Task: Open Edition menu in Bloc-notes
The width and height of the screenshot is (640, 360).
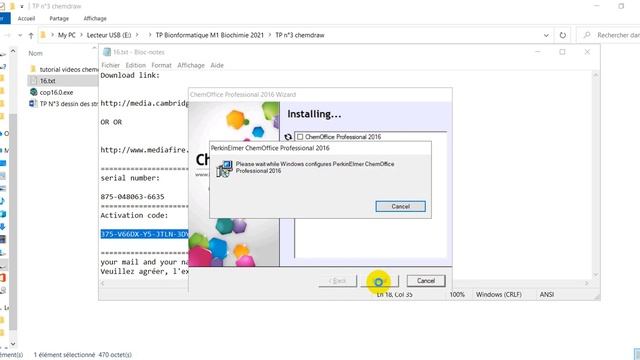Action: (136, 65)
